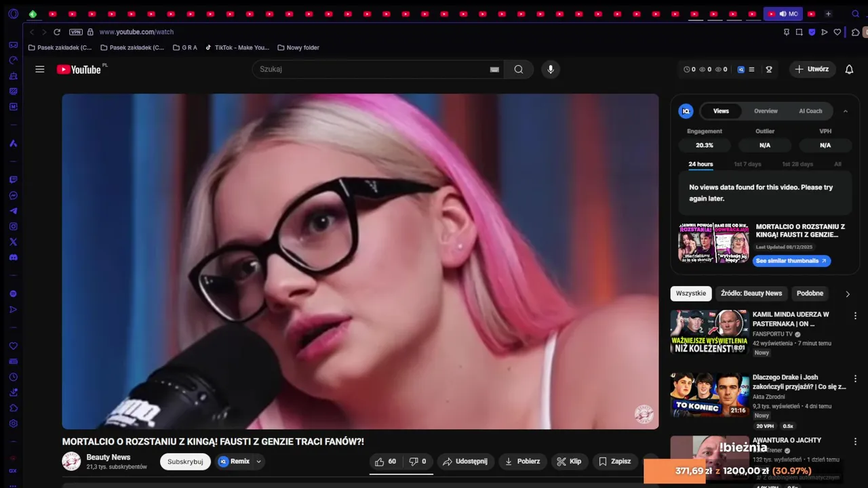Image resolution: width=868 pixels, height=488 pixels.
Task: Show more filter chips with right arrow
Action: [847, 293]
